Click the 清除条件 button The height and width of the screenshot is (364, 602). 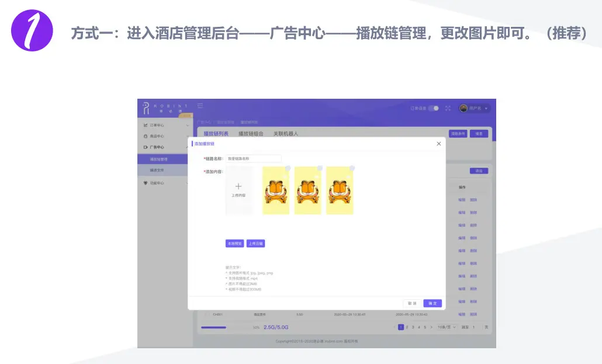click(458, 134)
